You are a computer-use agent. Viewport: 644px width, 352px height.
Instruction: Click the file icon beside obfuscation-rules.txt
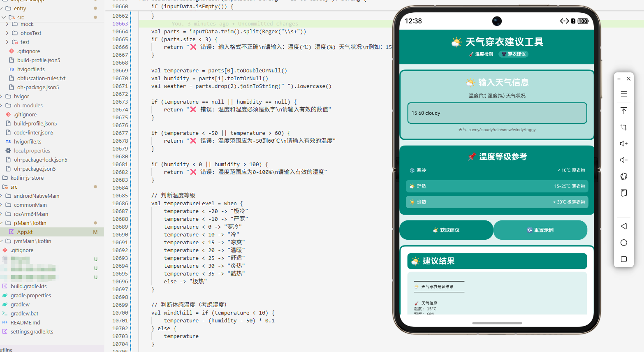12,78
